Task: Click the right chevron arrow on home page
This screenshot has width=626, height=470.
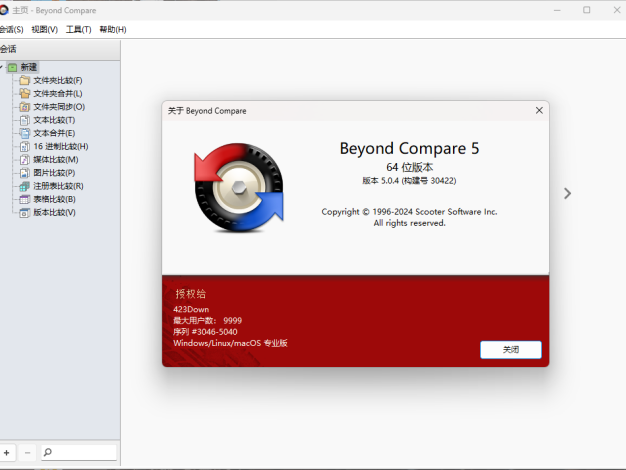Action: tap(567, 193)
